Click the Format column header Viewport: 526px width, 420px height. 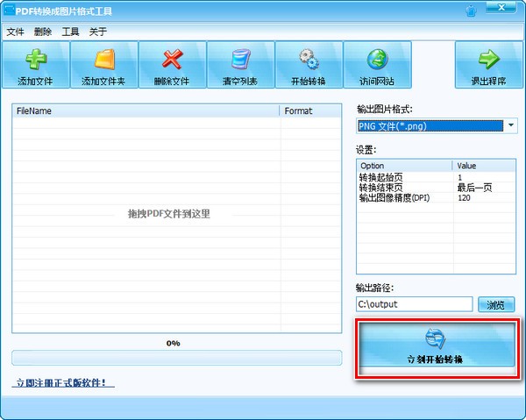coord(310,111)
